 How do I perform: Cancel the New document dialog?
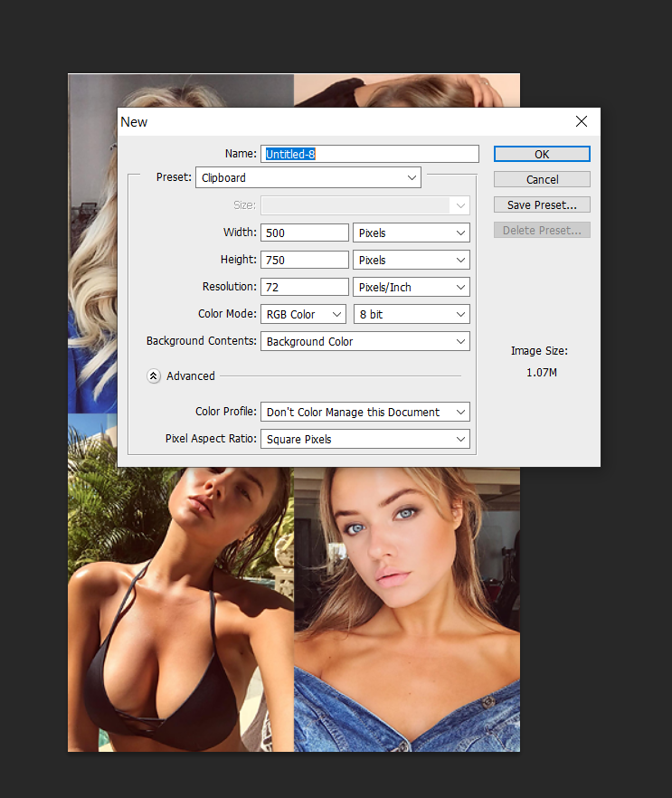tap(542, 180)
